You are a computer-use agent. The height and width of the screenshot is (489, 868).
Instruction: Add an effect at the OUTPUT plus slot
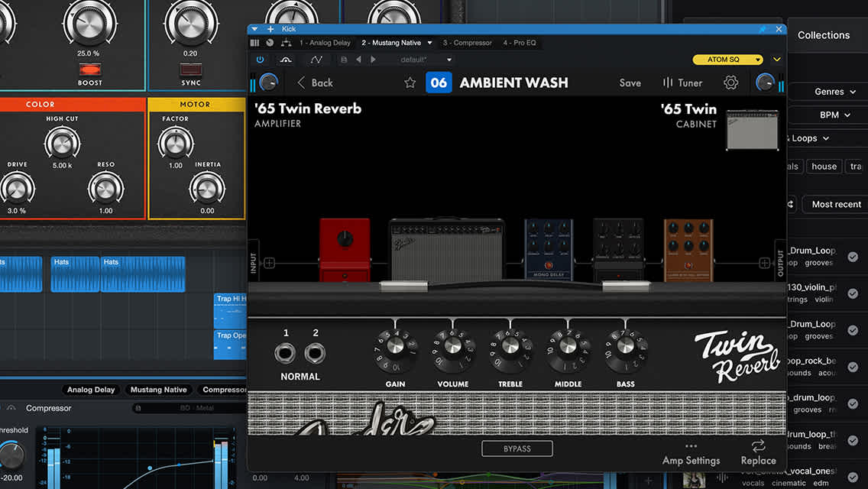pos(764,263)
